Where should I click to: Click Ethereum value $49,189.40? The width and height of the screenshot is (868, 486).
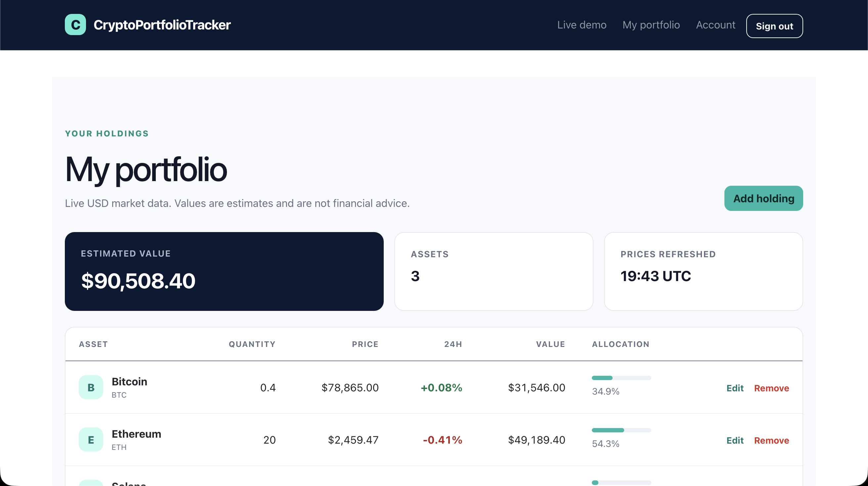pyautogui.click(x=537, y=440)
